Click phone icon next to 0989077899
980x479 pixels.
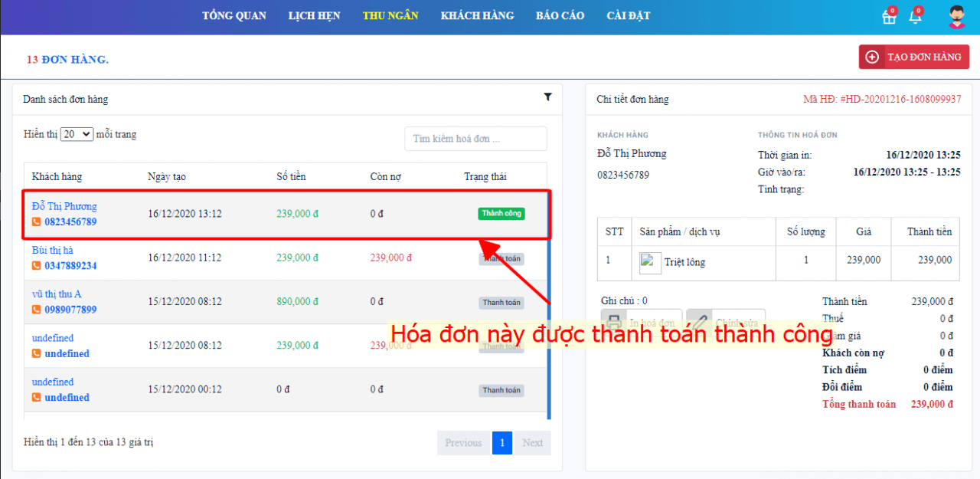pos(36,310)
